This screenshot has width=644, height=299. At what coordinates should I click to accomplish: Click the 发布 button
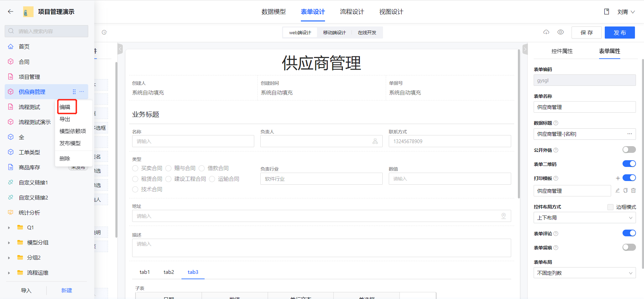click(x=620, y=33)
